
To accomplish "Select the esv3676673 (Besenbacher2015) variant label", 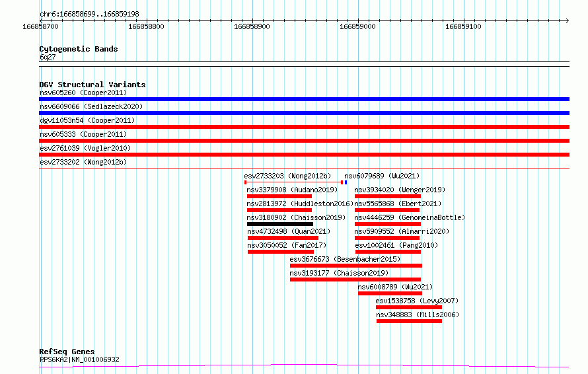I will (x=345, y=259).
